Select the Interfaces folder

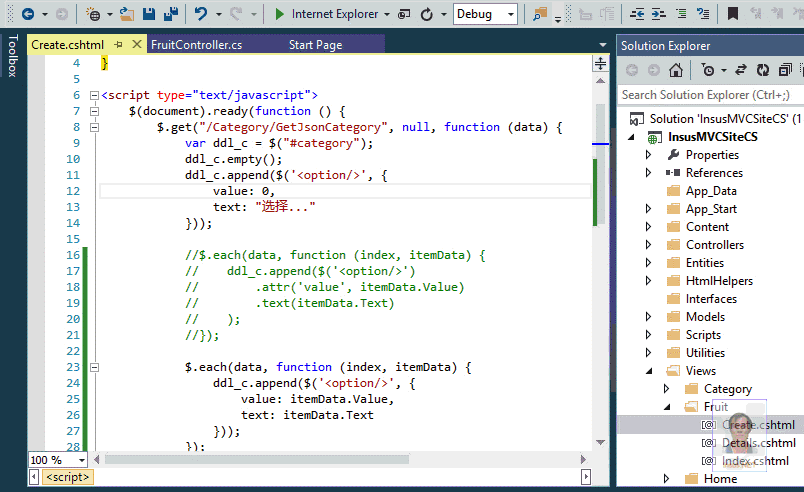click(711, 299)
